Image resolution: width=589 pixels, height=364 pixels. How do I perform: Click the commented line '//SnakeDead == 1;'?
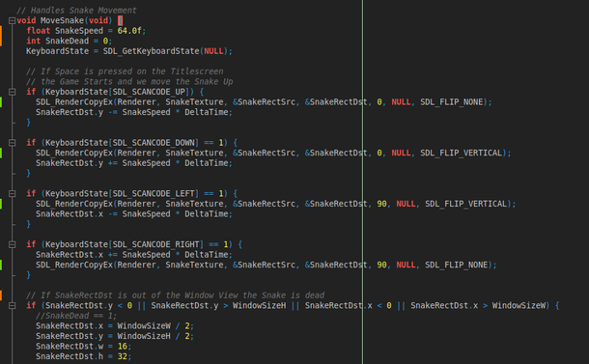[76, 316]
